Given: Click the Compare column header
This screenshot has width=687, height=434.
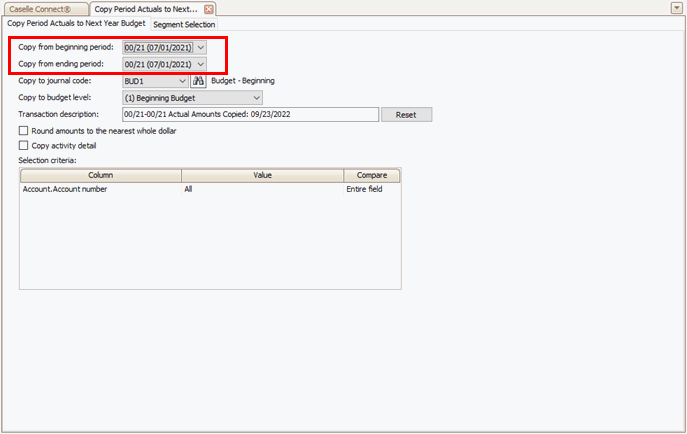Looking at the screenshot, I should click(371, 175).
